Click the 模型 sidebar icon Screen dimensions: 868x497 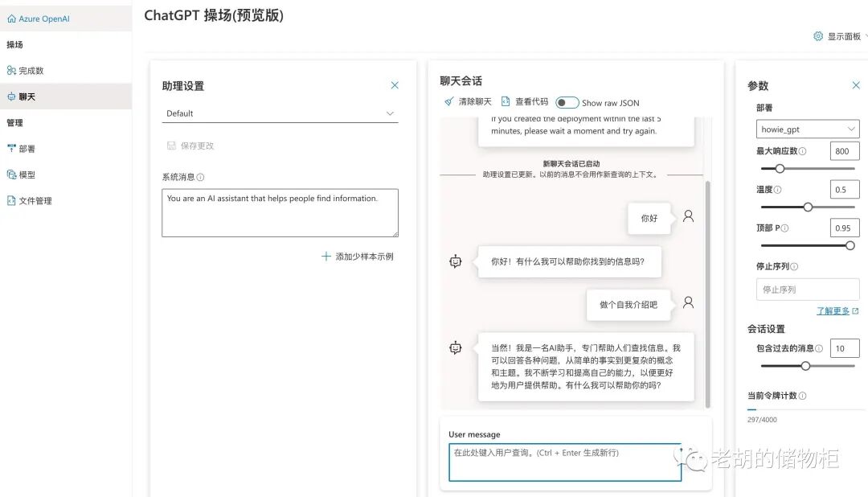coord(11,175)
